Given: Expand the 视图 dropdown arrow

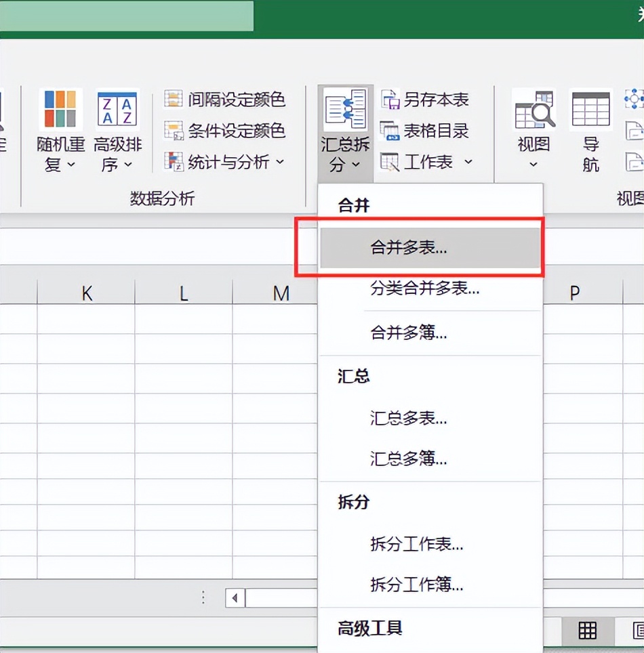Looking at the screenshot, I should point(534,163).
